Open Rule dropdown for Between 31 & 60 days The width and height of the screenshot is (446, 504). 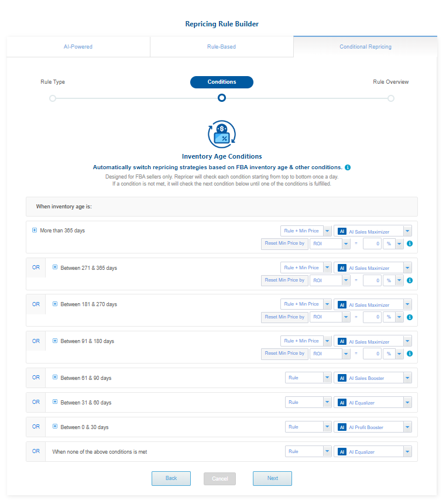point(308,402)
